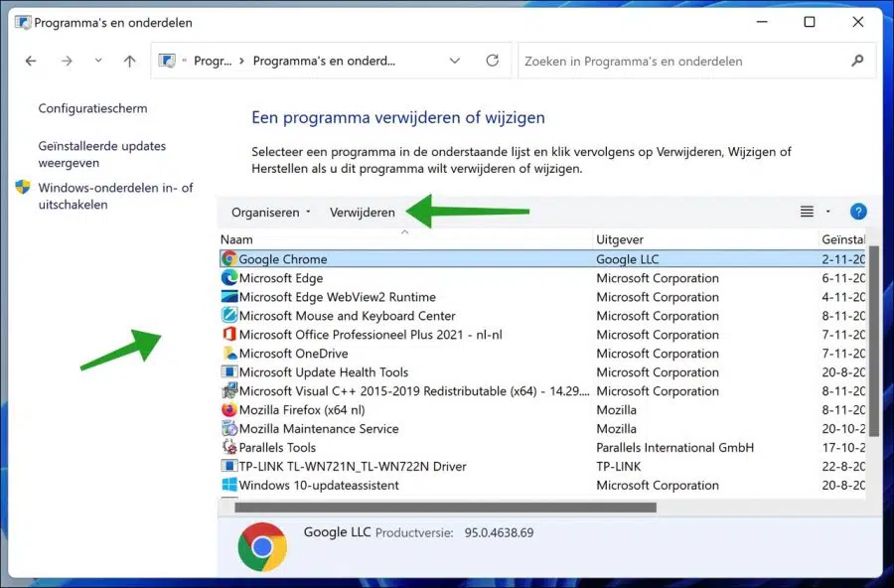Click the view layout icon in toolbar
Image resolution: width=894 pixels, height=588 pixels.
807,212
